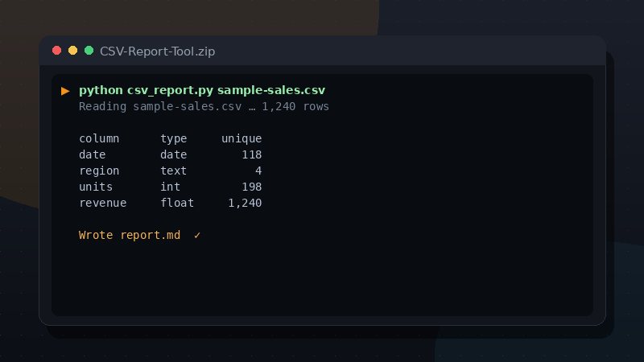644x362 pixels.
Task: Click the unique value 4
Action: pos(258,171)
